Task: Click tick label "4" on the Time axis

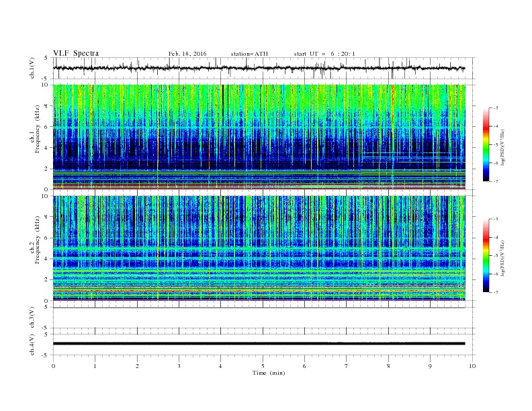Action: (220, 366)
